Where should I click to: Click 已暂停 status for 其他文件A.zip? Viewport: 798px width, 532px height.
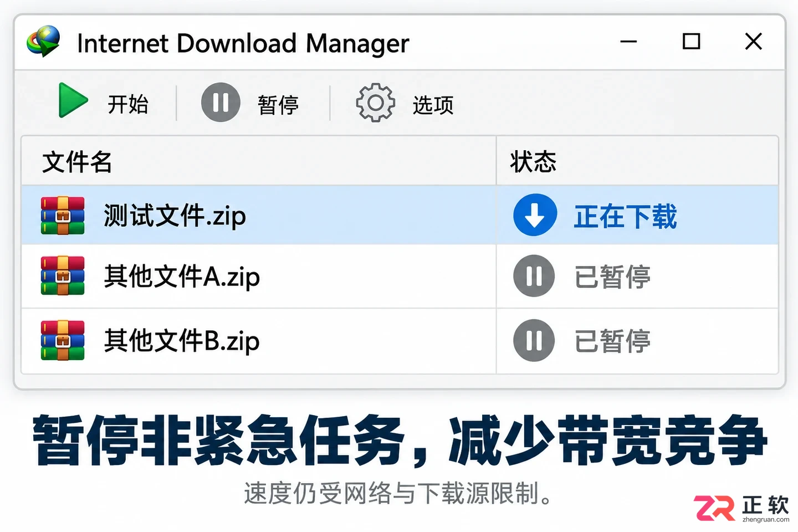[x=613, y=277]
